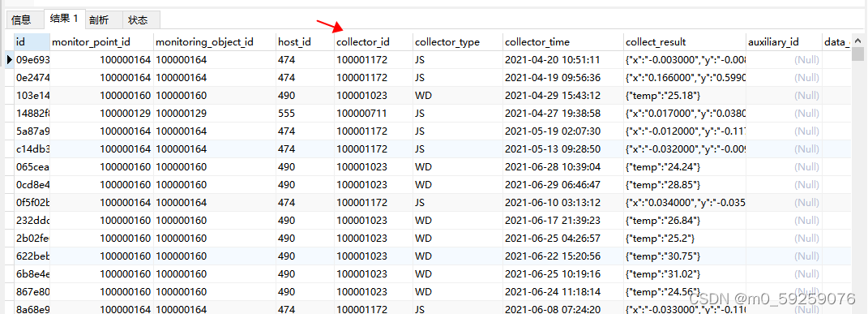Click the id cell 2b02fe
Image resolution: width=868 pixels, height=314 pixels.
click(32, 239)
